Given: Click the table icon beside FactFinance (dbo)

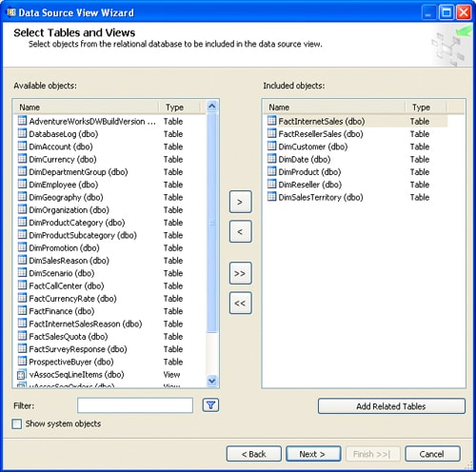Looking at the screenshot, I should [22, 311].
